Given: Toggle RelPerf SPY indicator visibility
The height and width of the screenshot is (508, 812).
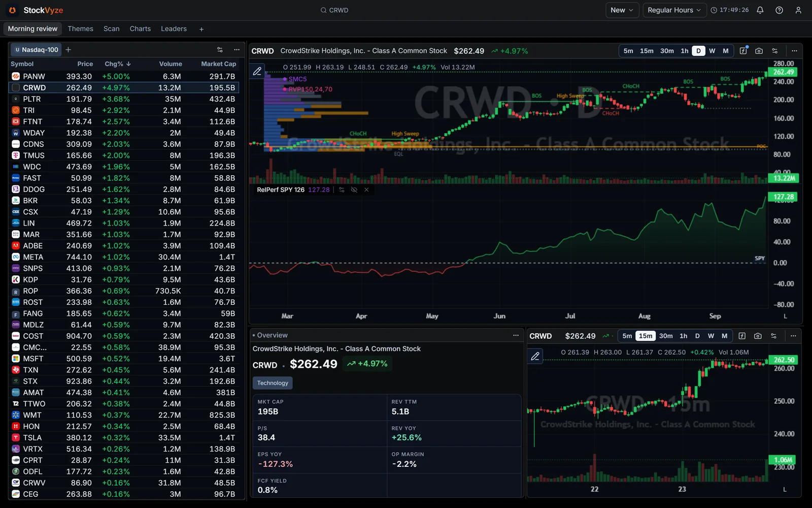Looking at the screenshot, I should click(x=354, y=190).
